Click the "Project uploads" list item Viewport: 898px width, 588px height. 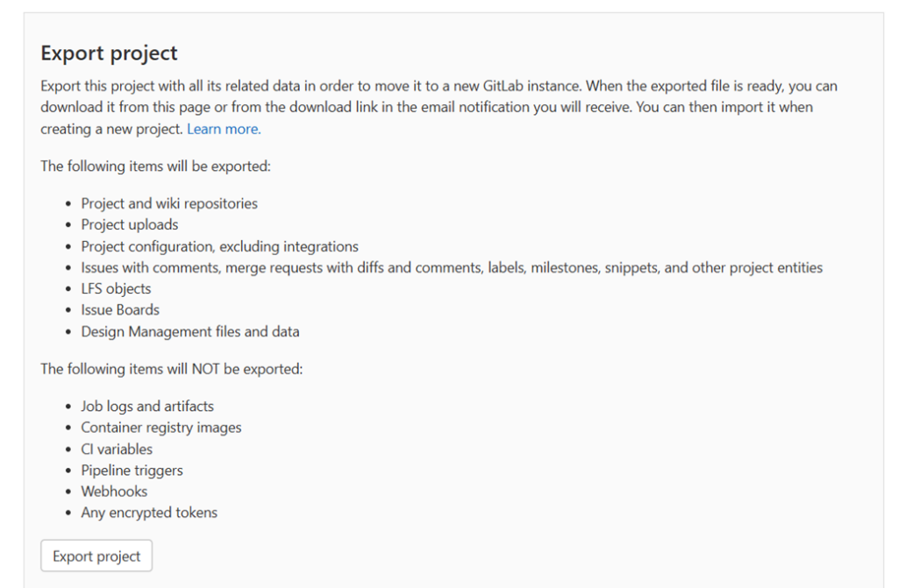[x=130, y=224]
